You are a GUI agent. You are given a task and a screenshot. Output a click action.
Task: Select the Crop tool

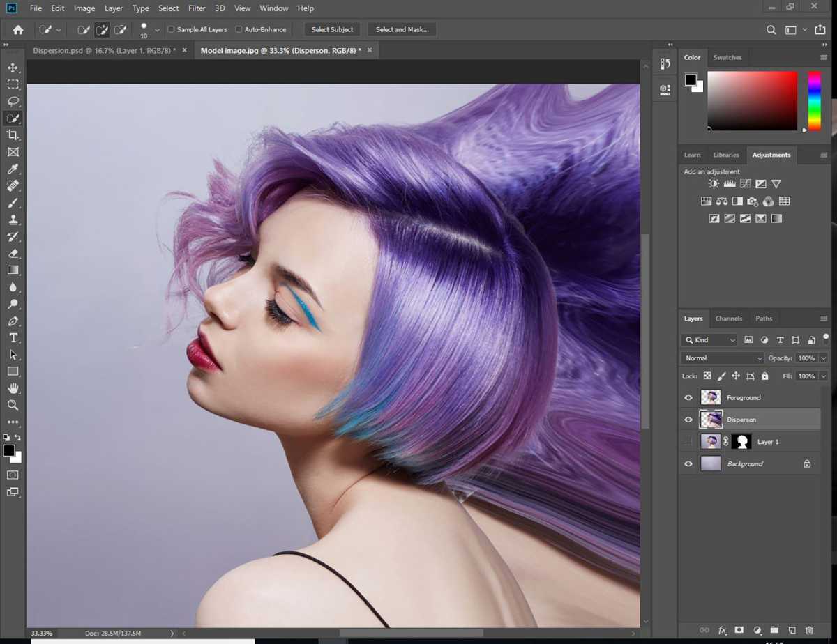(x=13, y=135)
